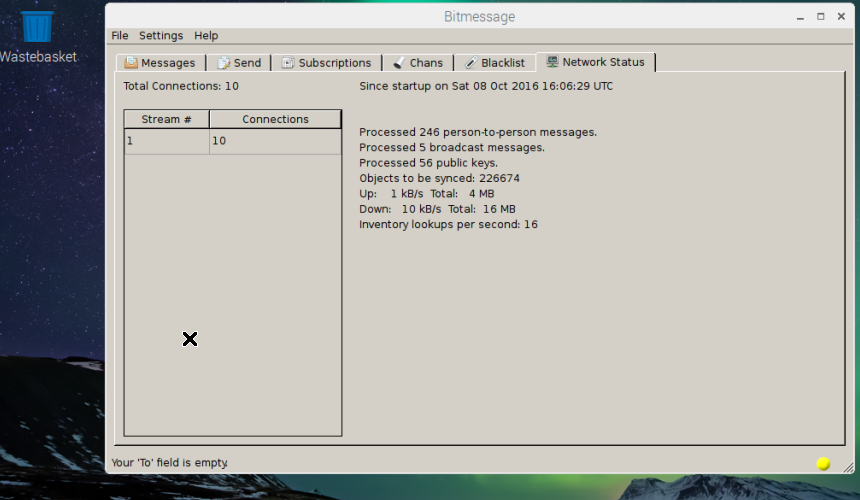Click Processed 56 public keys text
This screenshot has height=500, width=860.
click(x=428, y=163)
